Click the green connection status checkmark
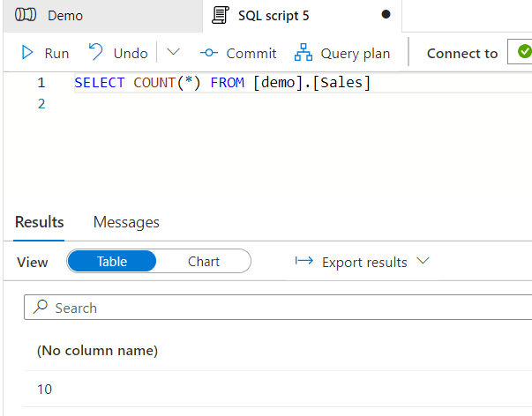This screenshot has width=532, height=416. pyautogui.click(x=519, y=53)
